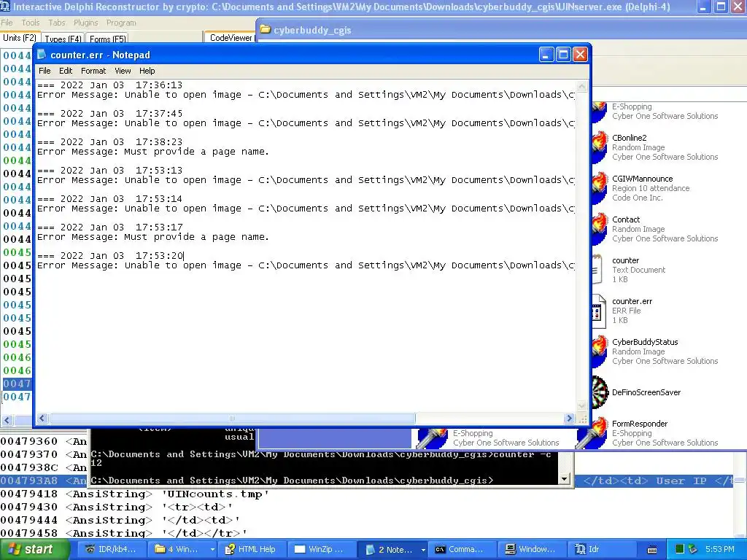
Task: Click the keyboard icon in taskbar
Action: coord(652,550)
